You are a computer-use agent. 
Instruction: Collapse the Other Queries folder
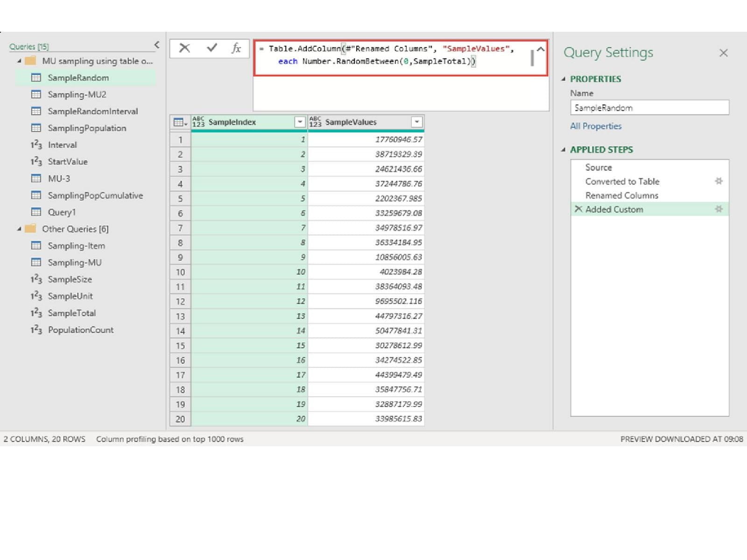19,229
